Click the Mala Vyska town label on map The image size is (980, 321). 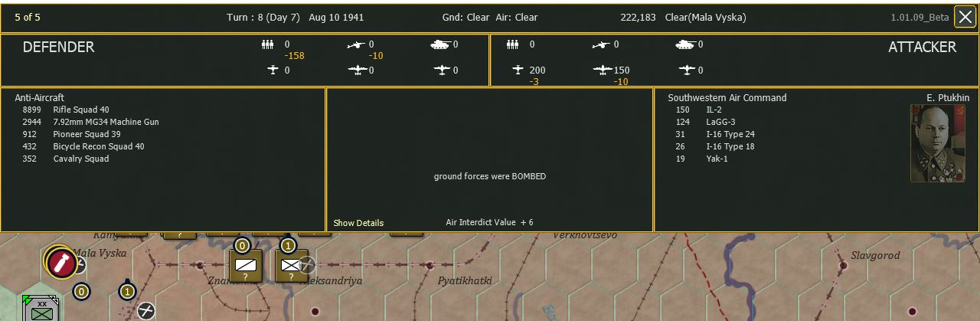coord(100,253)
